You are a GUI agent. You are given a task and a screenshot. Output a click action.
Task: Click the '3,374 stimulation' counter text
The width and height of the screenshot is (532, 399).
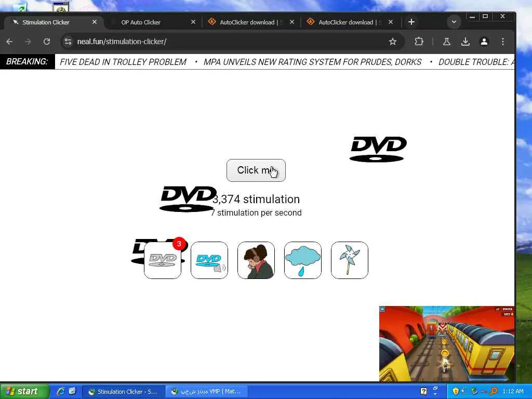pyautogui.click(x=256, y=199)
